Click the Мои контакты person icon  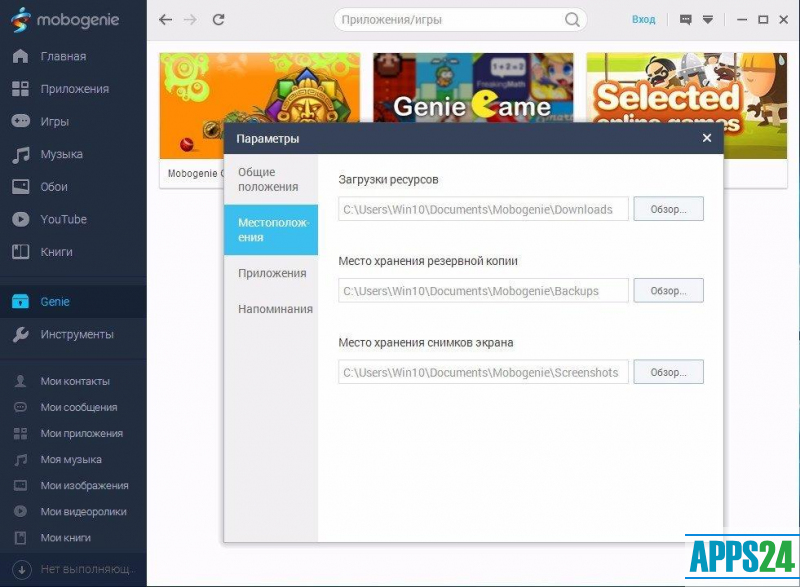(20, 381)
